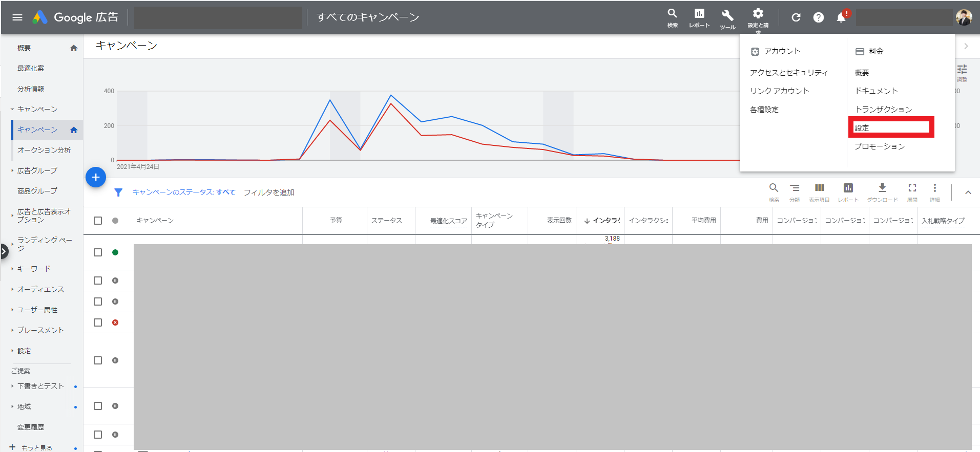Check the row with green active status
The width and height of the screenshot is (980, 452).
tap(98, 252)
